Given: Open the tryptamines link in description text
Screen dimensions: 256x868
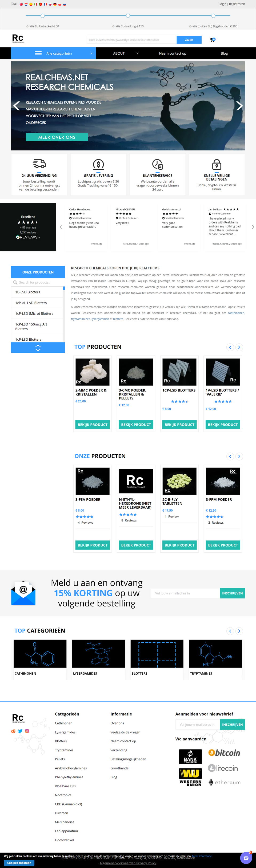Looking at the screenshot, I should click(x=80, y=319).
